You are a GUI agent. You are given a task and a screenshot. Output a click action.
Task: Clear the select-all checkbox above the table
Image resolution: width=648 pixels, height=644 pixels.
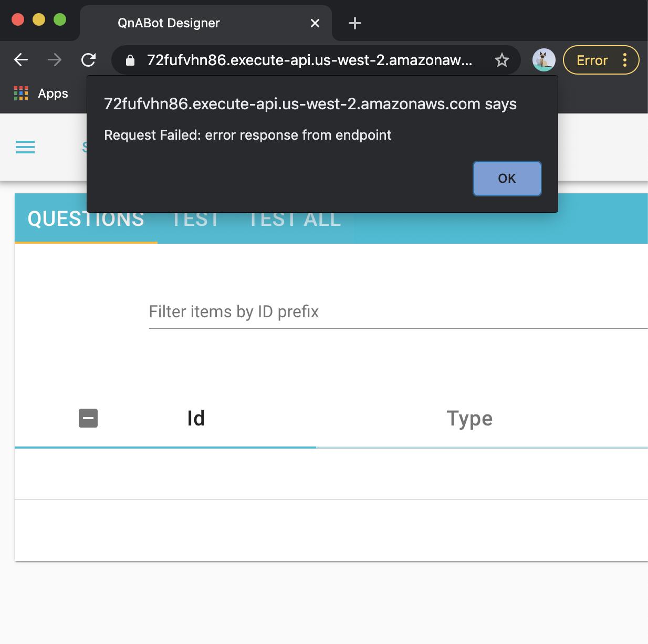(88, 418)
